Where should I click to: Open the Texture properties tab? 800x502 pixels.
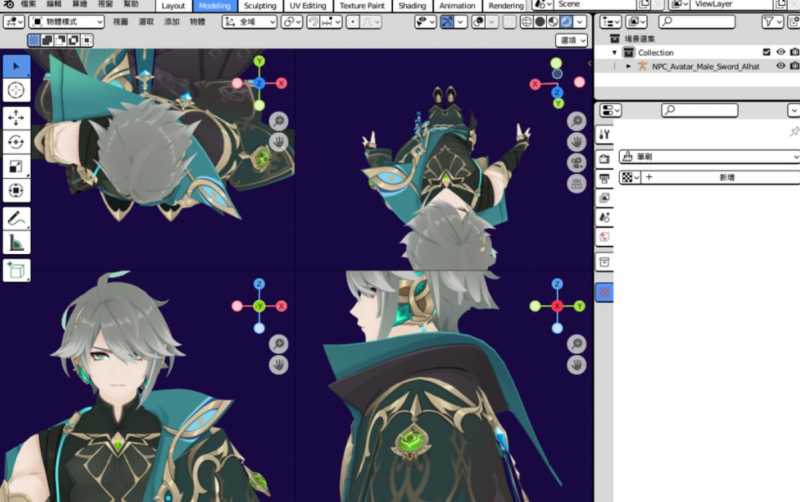pos(605,292)
